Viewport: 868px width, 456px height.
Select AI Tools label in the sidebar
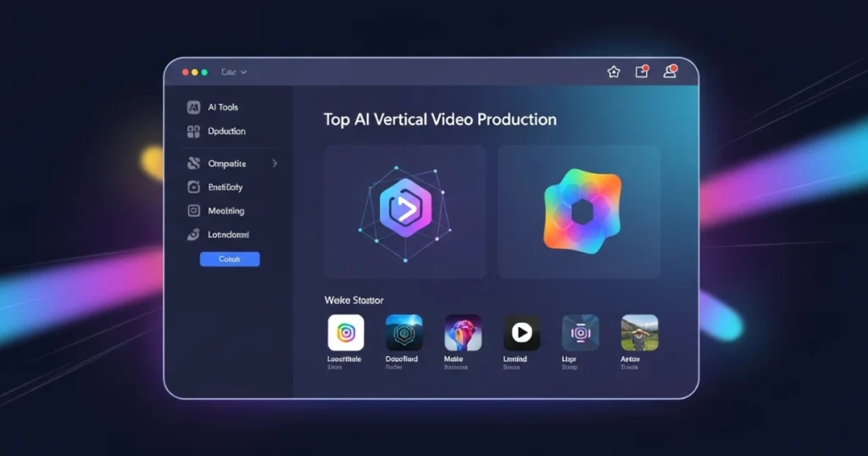point(223,108)
